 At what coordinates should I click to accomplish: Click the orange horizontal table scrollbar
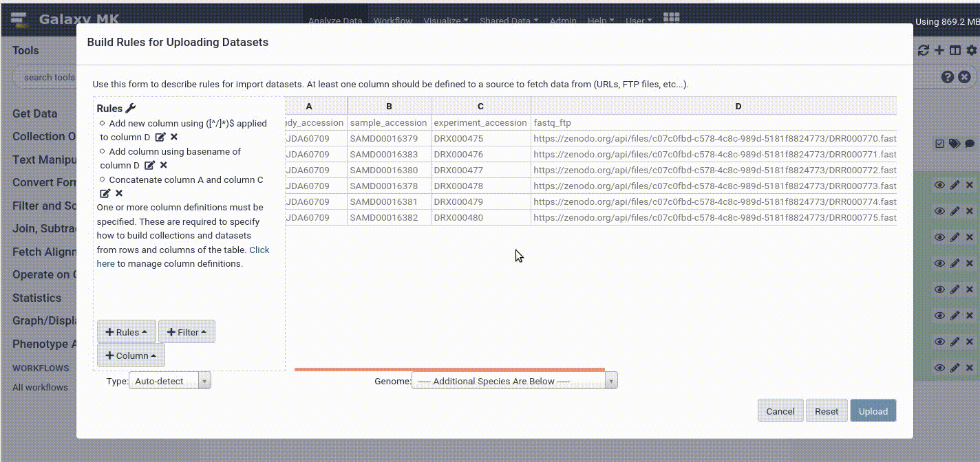pyautogui.click(x=449, y=369)
